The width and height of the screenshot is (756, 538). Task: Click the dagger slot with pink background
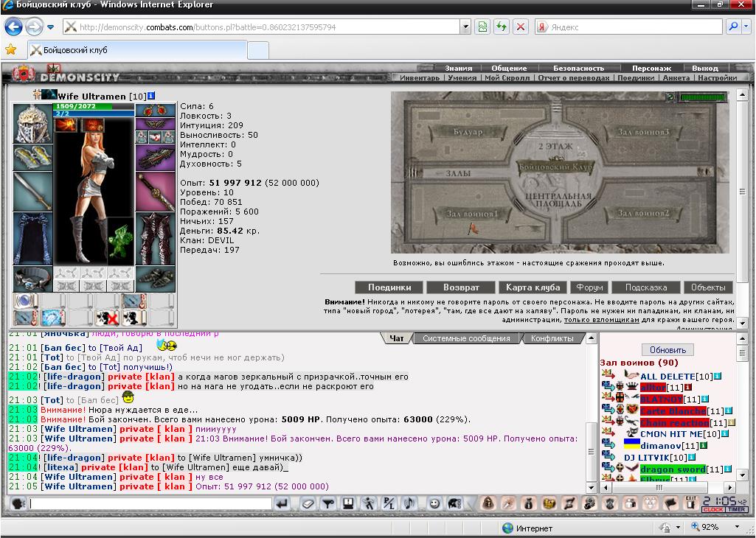[155, 192]
